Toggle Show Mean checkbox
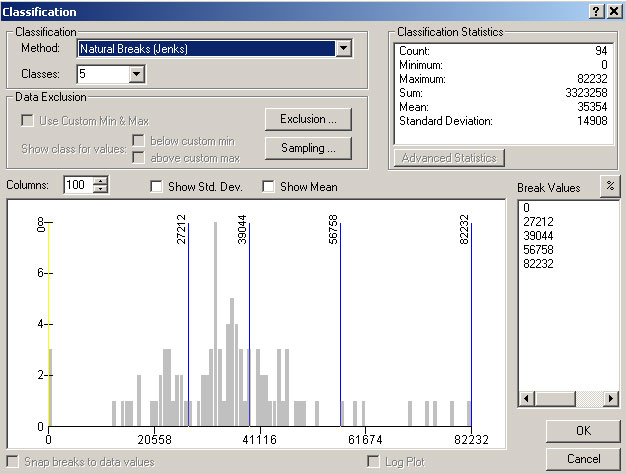626x474 pixels. click(x=268, y=186)
